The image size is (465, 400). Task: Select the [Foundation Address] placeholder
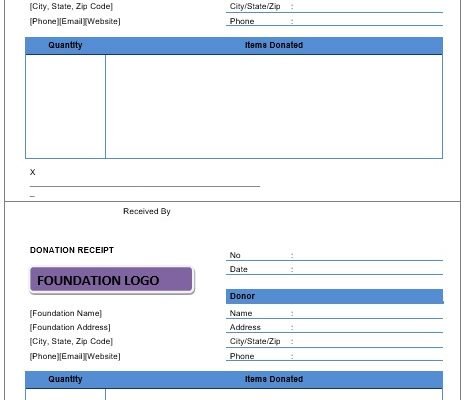(70, 327)
